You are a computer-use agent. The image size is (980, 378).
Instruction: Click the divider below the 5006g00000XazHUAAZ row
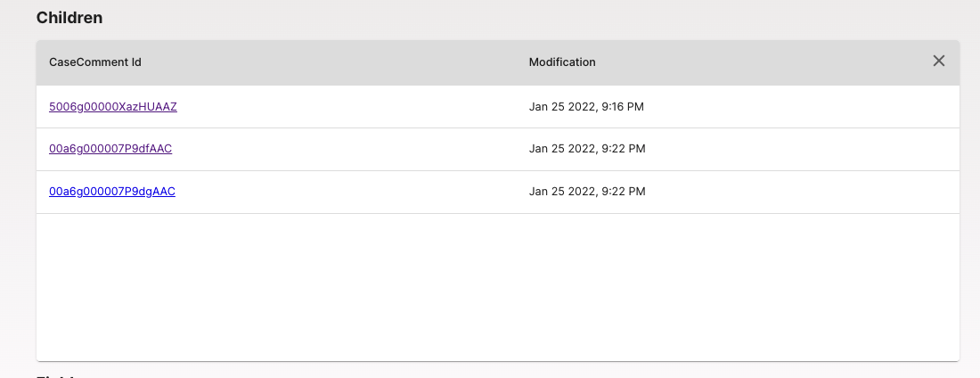[x=497, y=127]
